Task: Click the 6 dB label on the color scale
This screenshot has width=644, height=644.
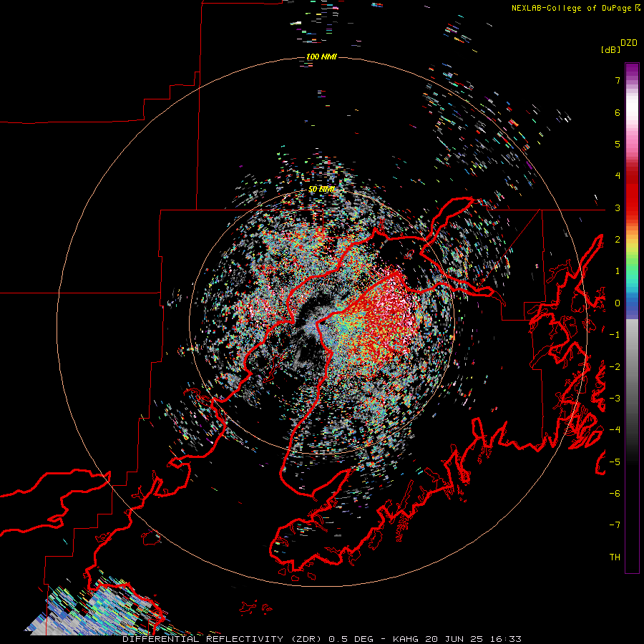Action: [x=618, y=112]
